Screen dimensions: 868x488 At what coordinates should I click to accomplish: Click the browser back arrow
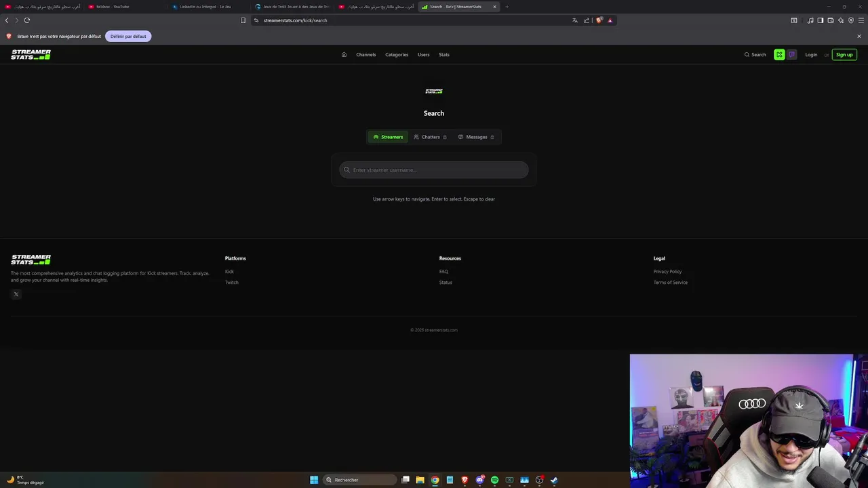point(7,20)
